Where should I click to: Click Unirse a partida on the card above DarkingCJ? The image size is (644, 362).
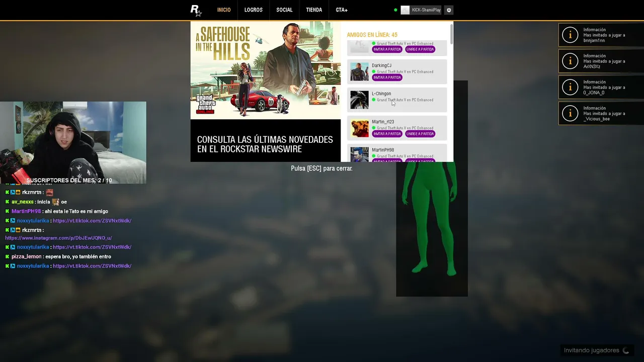[420, 49]
